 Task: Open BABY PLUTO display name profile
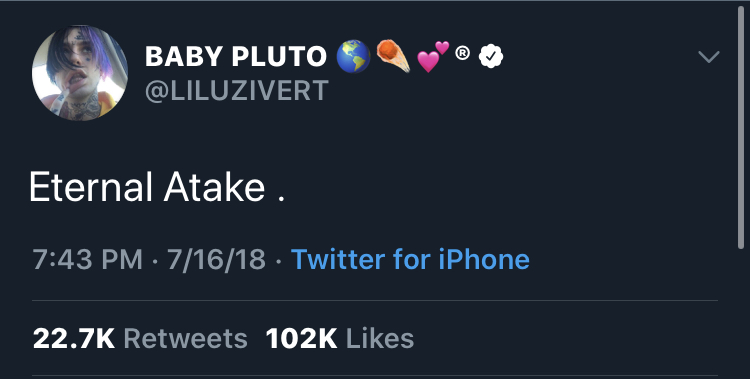[x=236, y=56]
